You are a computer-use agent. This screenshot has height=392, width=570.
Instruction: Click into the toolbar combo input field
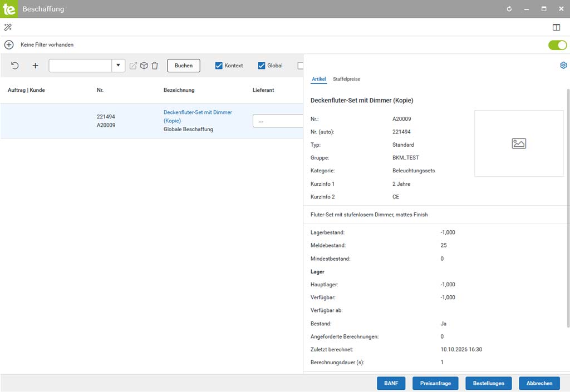(x=80, y=66)
